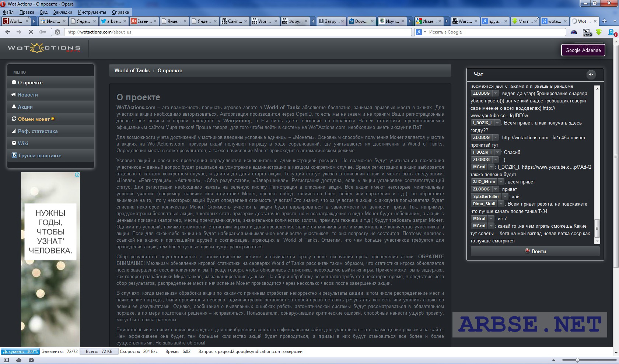Click the chat scrollbar thumb
The width and height of the screenshot is (619, 364).
[597, 229]
